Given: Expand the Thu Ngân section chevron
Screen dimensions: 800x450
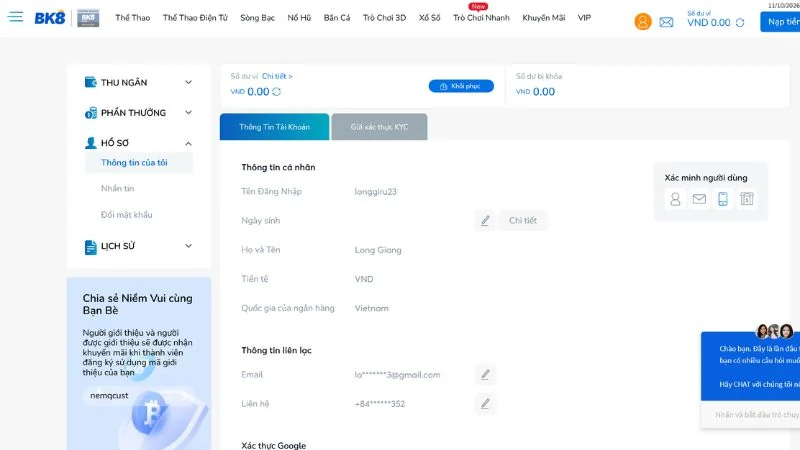Looking at the screenshot, I should tap(188, 82).
